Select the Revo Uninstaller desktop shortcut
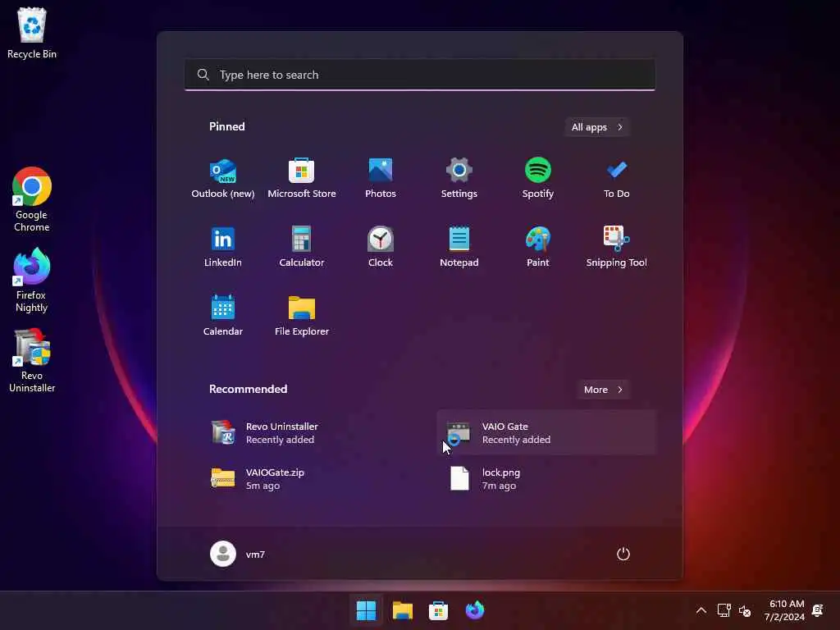 coord(32,361)
